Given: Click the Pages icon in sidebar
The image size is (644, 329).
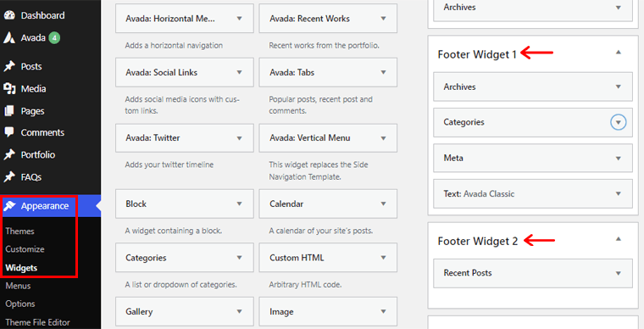Looking at the screenshot, I should (9, 111).
